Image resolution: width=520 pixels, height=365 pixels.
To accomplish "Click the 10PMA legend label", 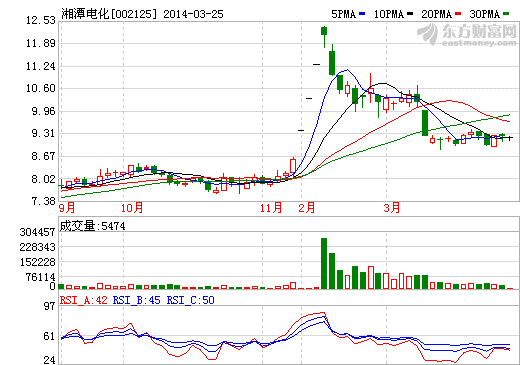I will click(x=389, y=14).
